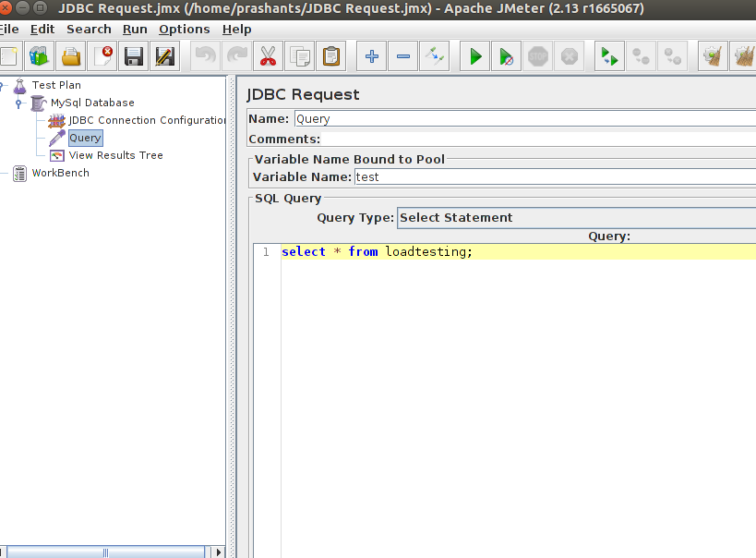Click the Paste clipboard icon
756x558 pixels.
click(x=331, y=56)
